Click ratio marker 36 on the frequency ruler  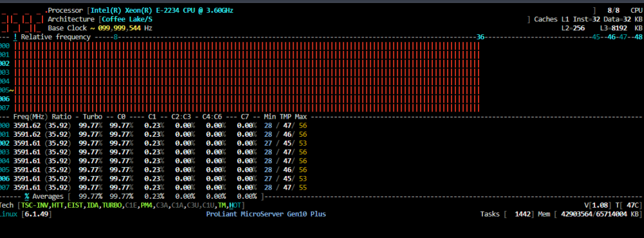pyautogui.click(x=480, y=37)
